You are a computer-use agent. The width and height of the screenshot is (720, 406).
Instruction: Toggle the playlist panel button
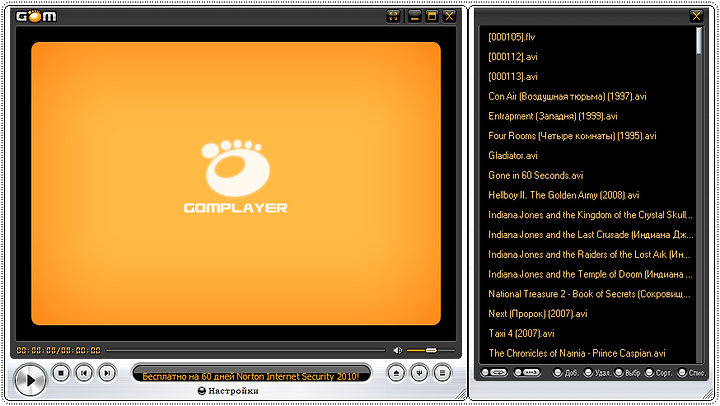coord(442,373)
